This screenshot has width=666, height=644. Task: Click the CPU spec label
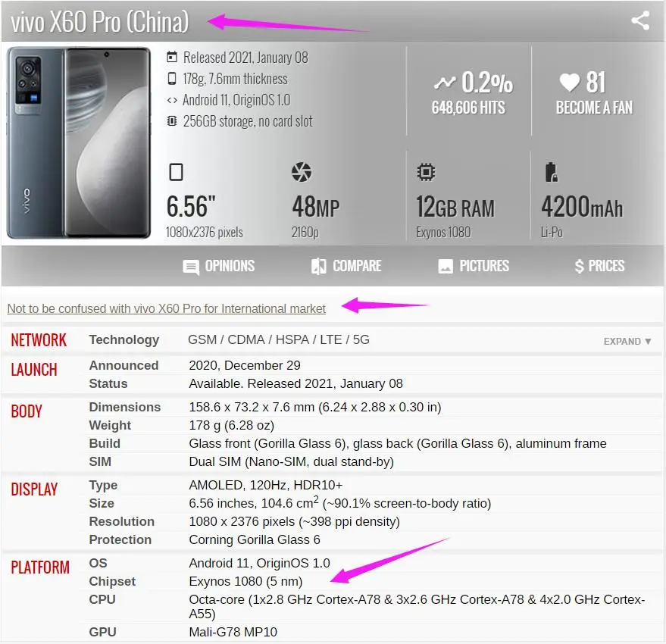[102, 600]
